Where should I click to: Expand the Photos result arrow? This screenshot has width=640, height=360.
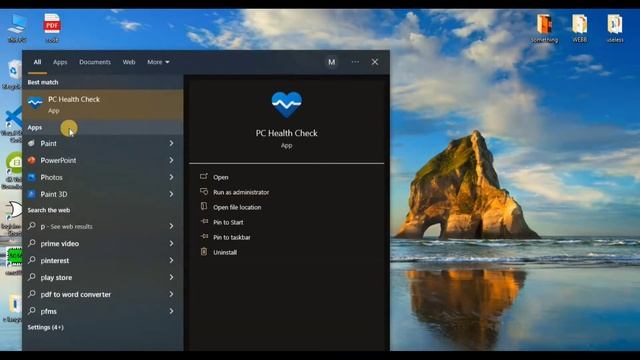(171, 177)
